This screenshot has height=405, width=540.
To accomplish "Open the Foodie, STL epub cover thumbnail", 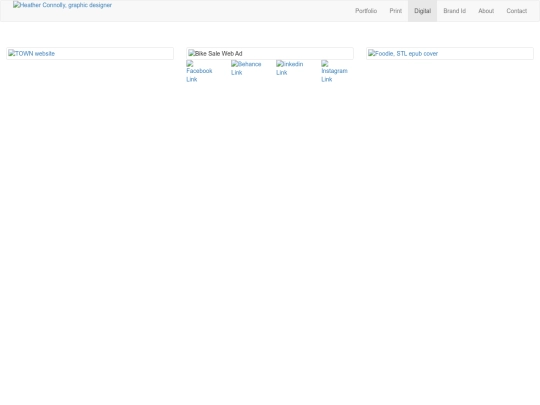I will point(450,53).
